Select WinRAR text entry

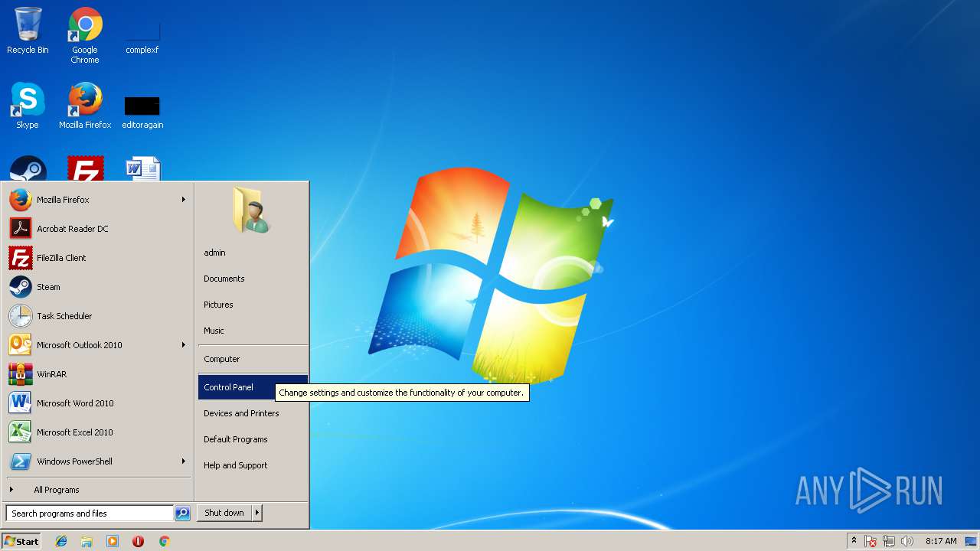pos(52,374)
